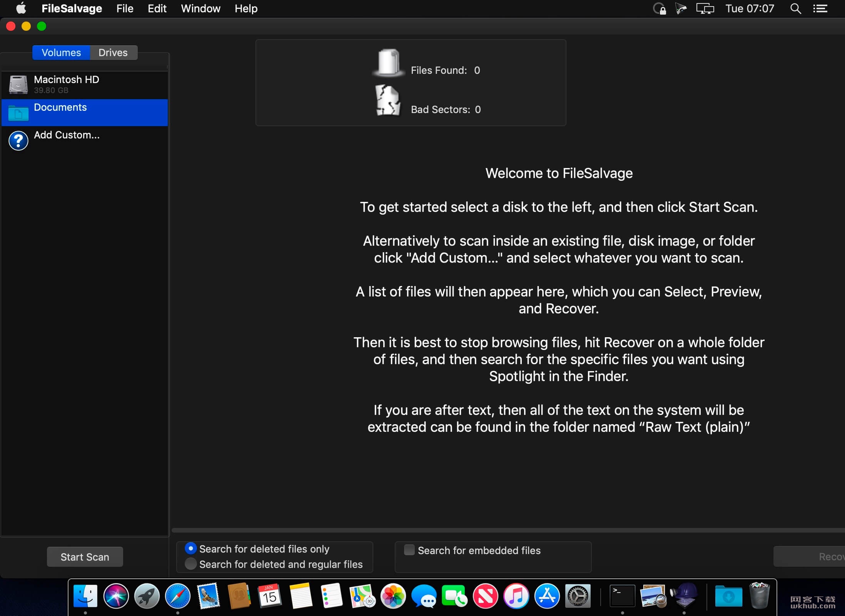Click the Welcome to FileSalvage heading
The width and height of the screenshot is (845, 616).
[x=559, y=173]
